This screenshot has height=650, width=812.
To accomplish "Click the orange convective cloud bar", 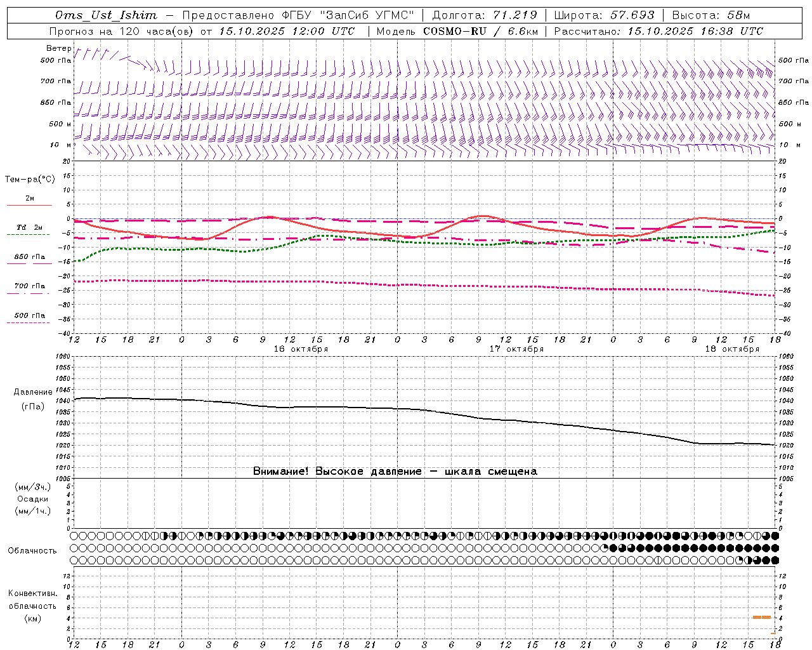I will click(762, 617).
